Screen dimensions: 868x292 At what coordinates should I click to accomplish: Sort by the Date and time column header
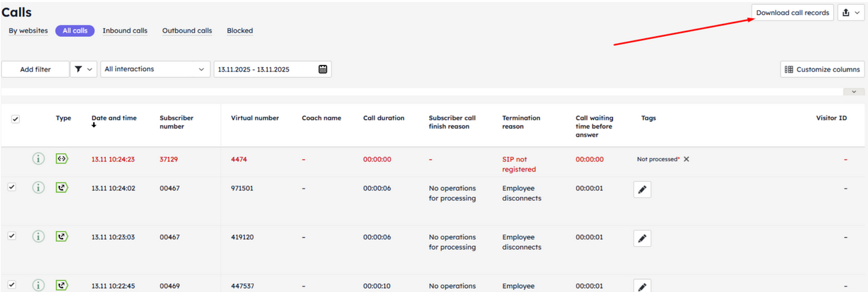pyautogui.click(x=113, y=118)
